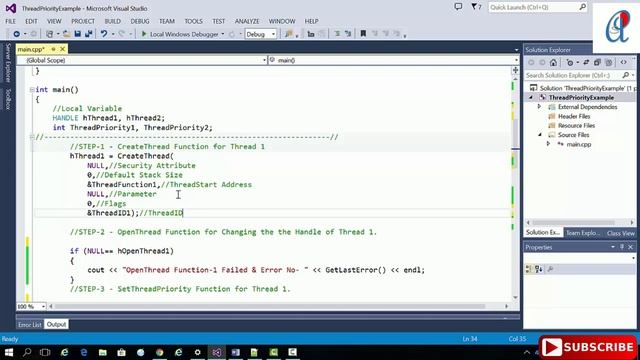Expand the main.cpp tree node arrow
The image size is (640, 360).
tap(548, 144)
